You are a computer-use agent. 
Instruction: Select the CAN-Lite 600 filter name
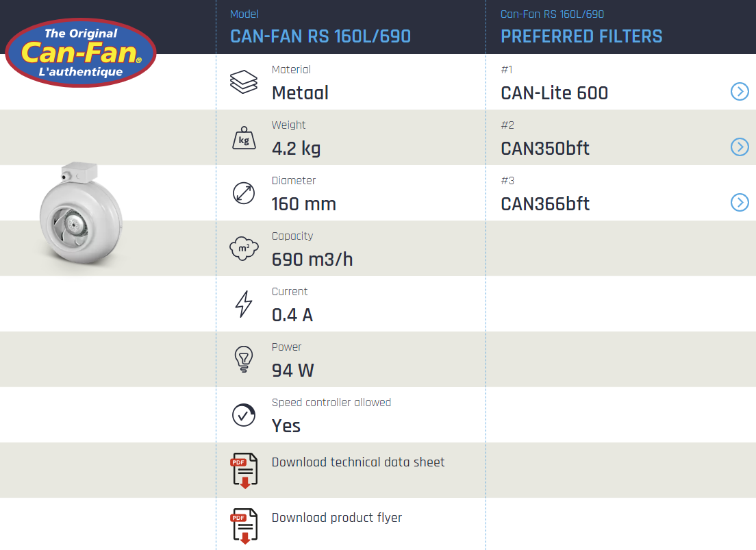point(555,93)
